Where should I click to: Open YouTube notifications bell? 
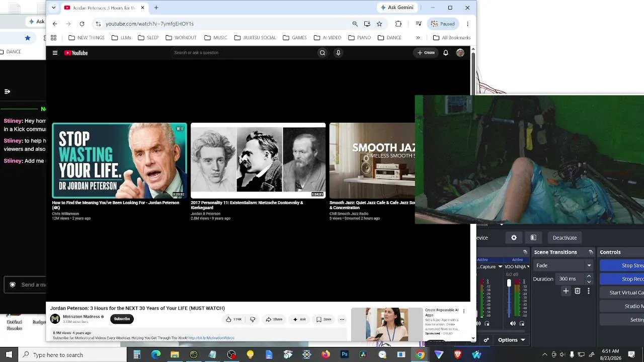click(x=446, y=53)
